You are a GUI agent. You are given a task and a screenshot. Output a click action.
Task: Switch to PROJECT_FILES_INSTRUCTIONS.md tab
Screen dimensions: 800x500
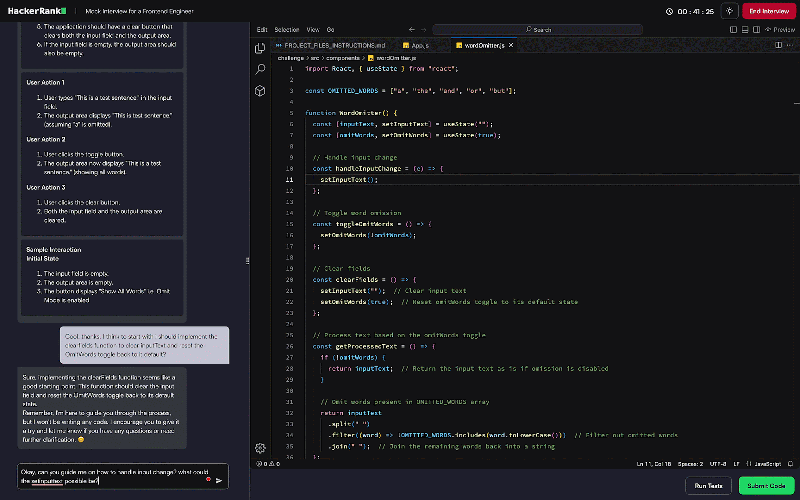pyautogui.click(x=334, y=45)
